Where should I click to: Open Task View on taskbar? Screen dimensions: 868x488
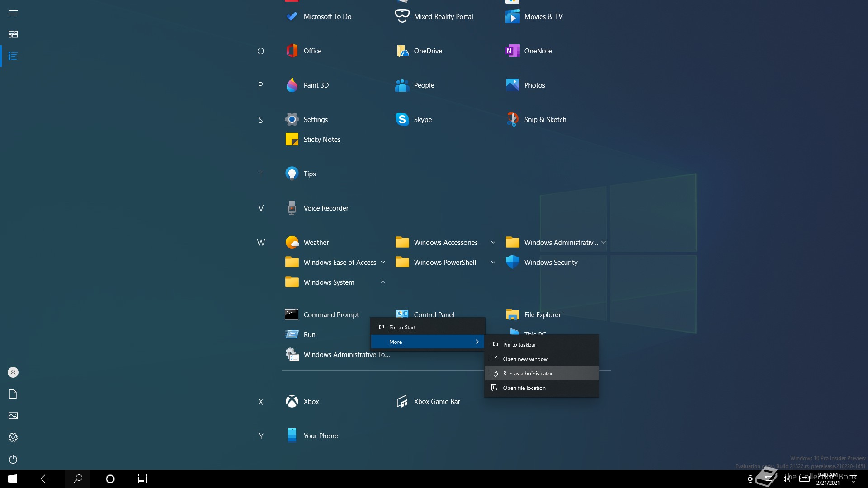(x=143, y=479)
